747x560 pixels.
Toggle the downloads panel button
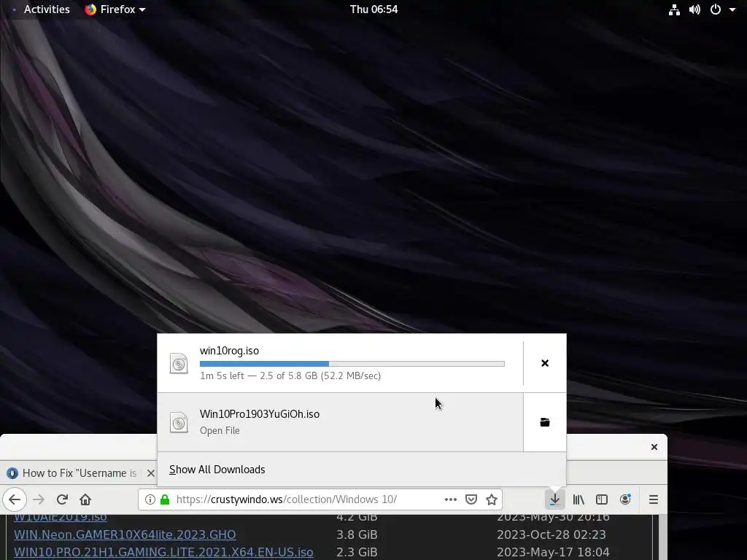click(x=555, y=499)
